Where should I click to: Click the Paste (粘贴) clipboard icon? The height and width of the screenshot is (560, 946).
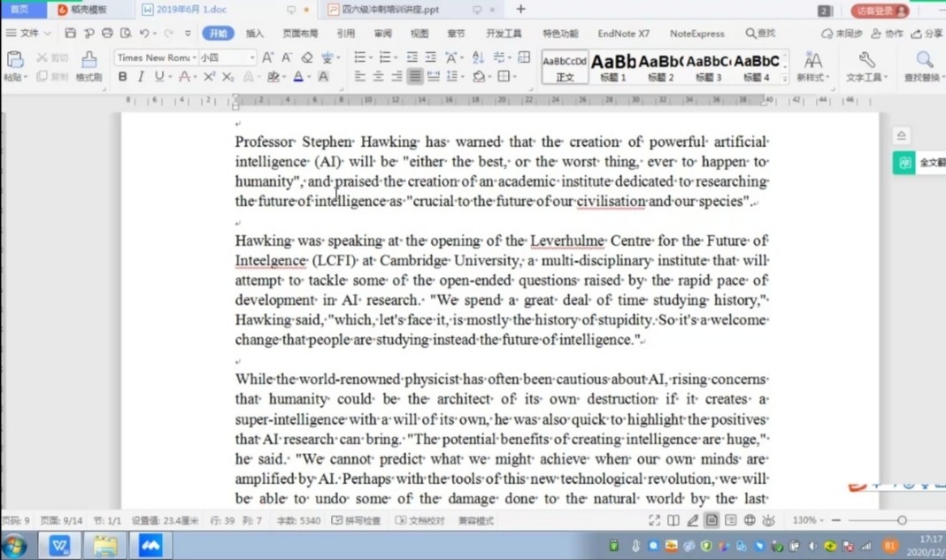coord(15,60)
